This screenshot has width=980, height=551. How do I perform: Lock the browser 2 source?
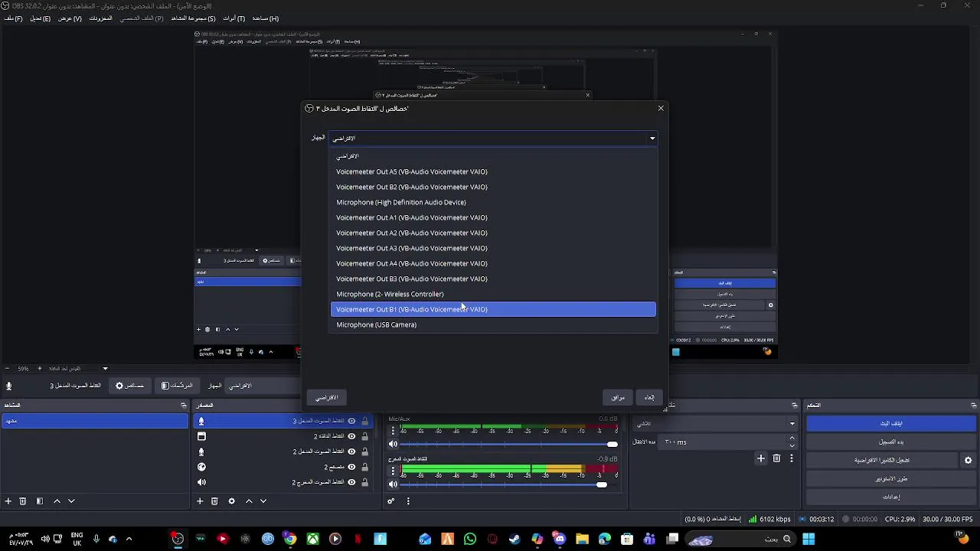(365, 467)
